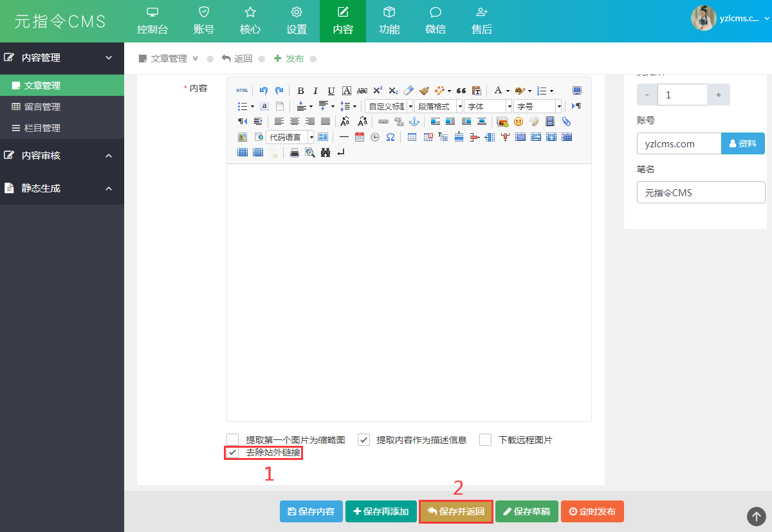The image size is (772, 532).
Task: Insert an anchor
Action: (x=414, y=122)
